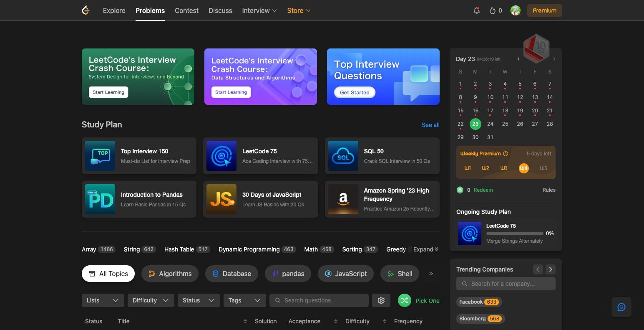Open the Lists dropdown filter
The image size is (644, 330).
click(x=103, y=300)
